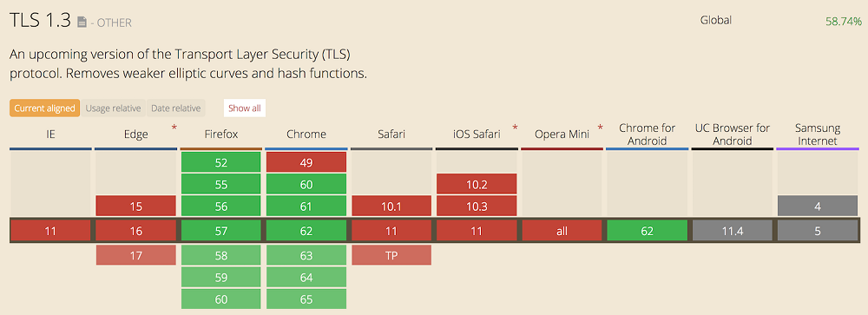The height and width of the screenshot is (315, 868).
Task: Click the UC Browser 11.4 cell
Action: (733, 231)
